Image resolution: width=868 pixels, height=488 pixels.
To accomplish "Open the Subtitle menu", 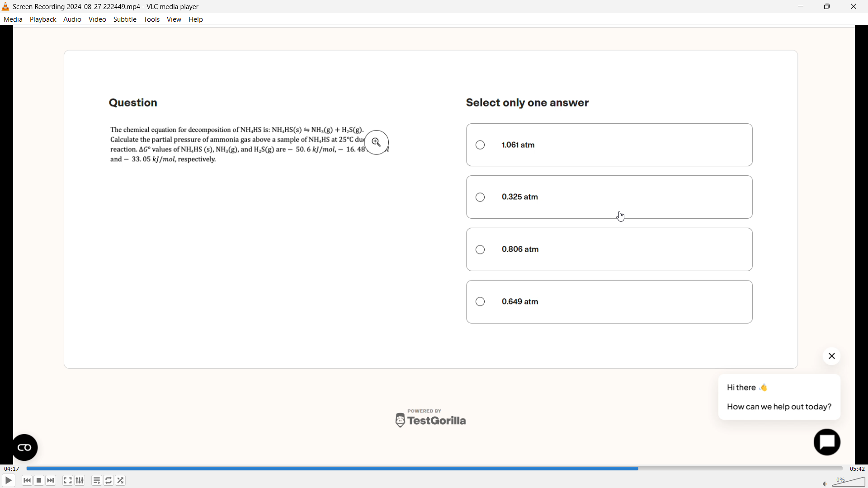I will point(125,19).
